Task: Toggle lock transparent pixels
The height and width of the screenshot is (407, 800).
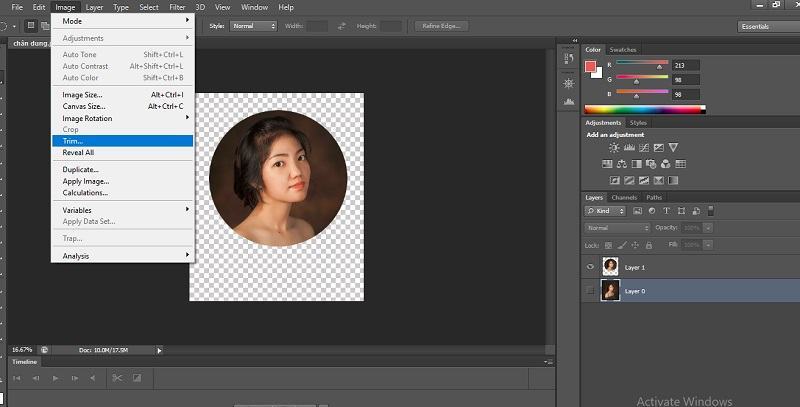Action: 608,245
